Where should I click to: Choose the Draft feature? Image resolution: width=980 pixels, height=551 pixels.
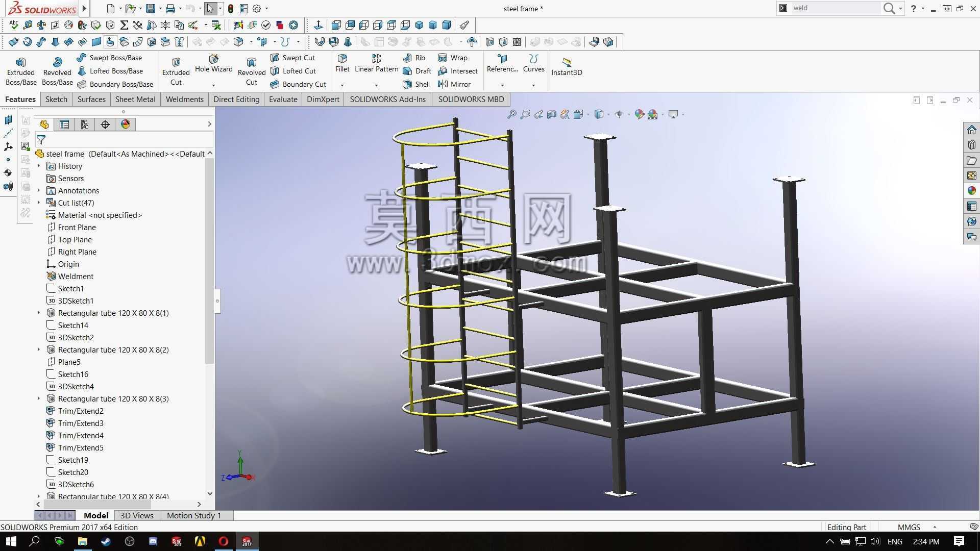(x=417, y=71)
